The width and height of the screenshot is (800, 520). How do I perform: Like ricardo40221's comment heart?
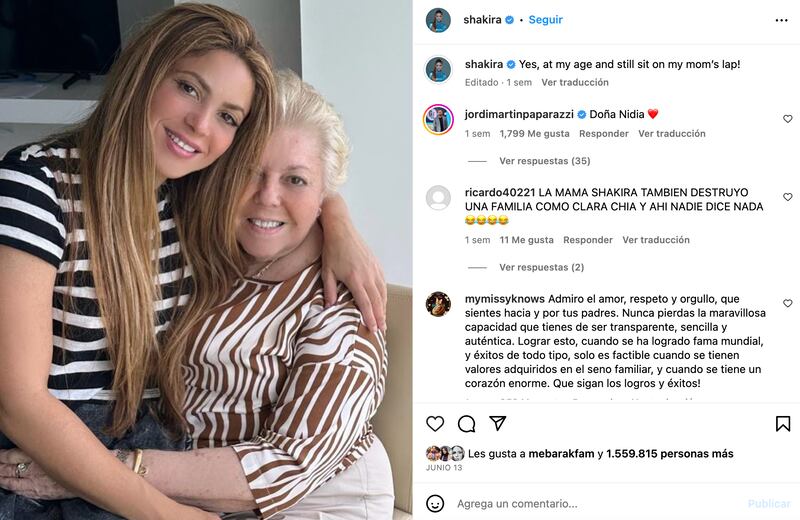pyautogui.click(x=787, y=197)
